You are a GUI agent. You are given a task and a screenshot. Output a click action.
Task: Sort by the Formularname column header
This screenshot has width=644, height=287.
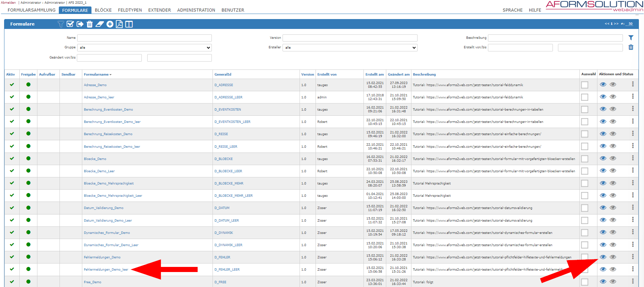coord(97,74)
